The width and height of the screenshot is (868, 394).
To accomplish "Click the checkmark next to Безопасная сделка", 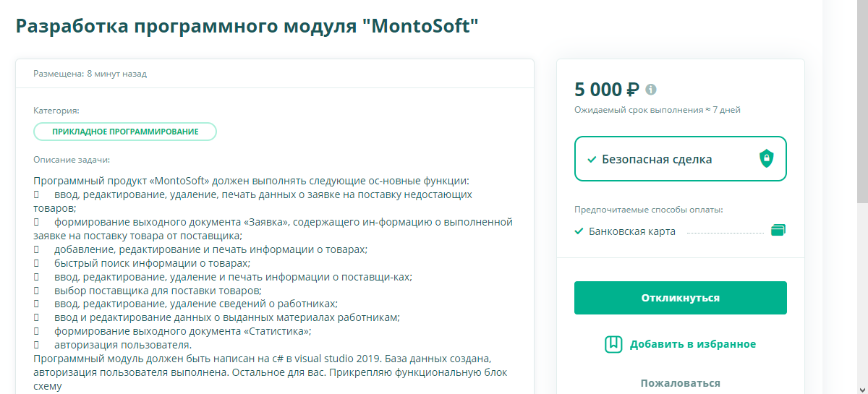I will click(x=592, y=160).
